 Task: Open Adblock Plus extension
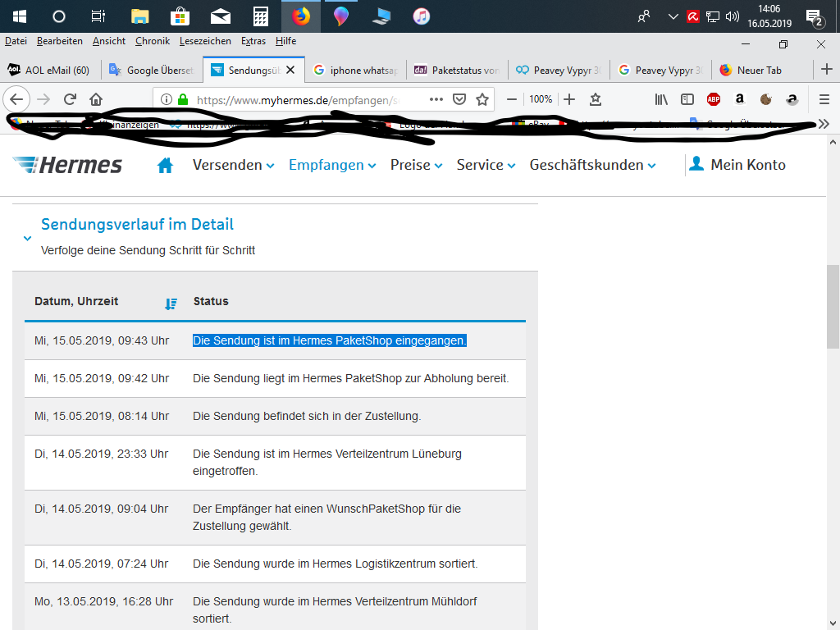coord(714,99)
